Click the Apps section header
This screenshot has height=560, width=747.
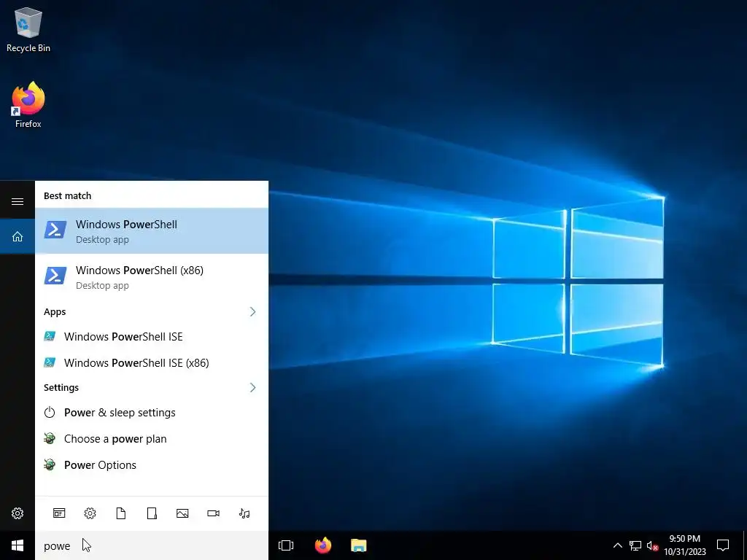tap(55, 312)
